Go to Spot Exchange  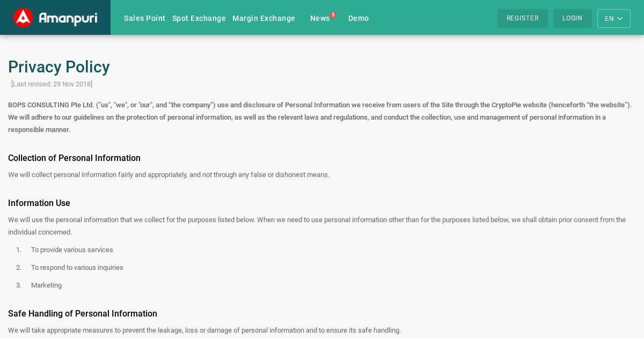(199, 18)
